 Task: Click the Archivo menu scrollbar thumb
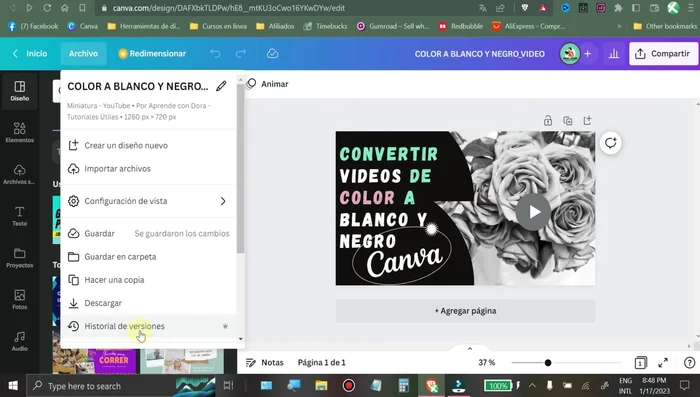[x=241, y=169]
